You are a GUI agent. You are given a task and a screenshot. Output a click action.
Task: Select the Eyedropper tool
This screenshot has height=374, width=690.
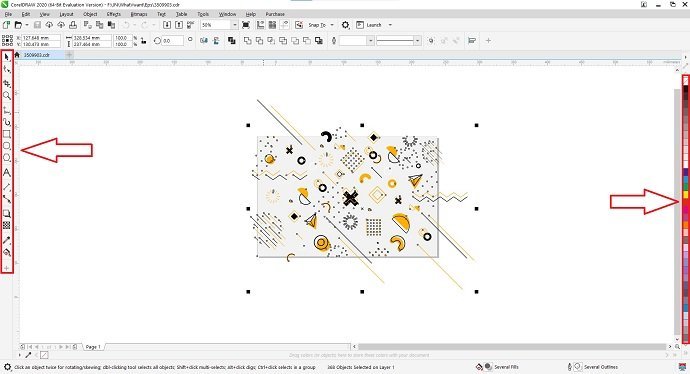[7, 240]
